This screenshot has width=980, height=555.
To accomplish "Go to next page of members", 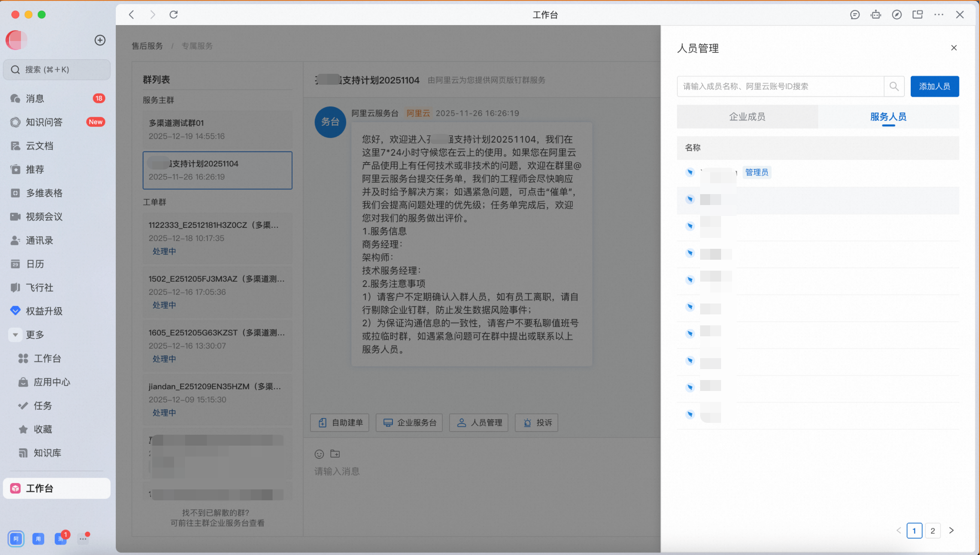I will (x=951, y=530).
